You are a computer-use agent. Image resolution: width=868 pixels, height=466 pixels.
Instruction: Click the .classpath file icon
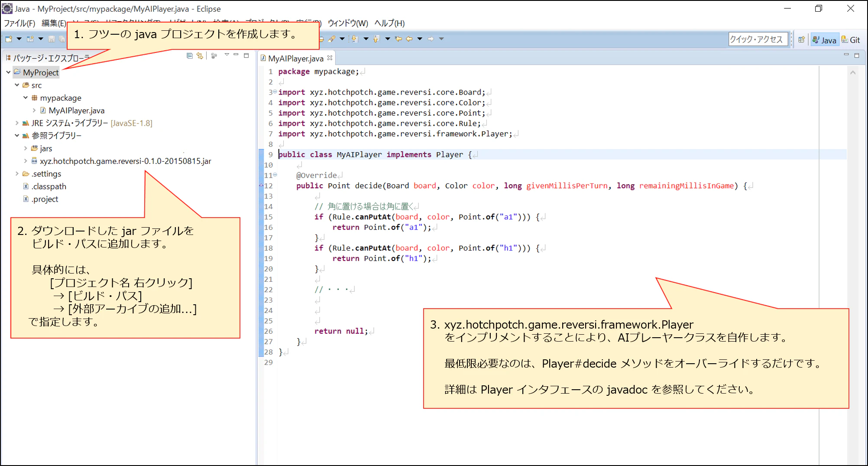click(26, 186)
